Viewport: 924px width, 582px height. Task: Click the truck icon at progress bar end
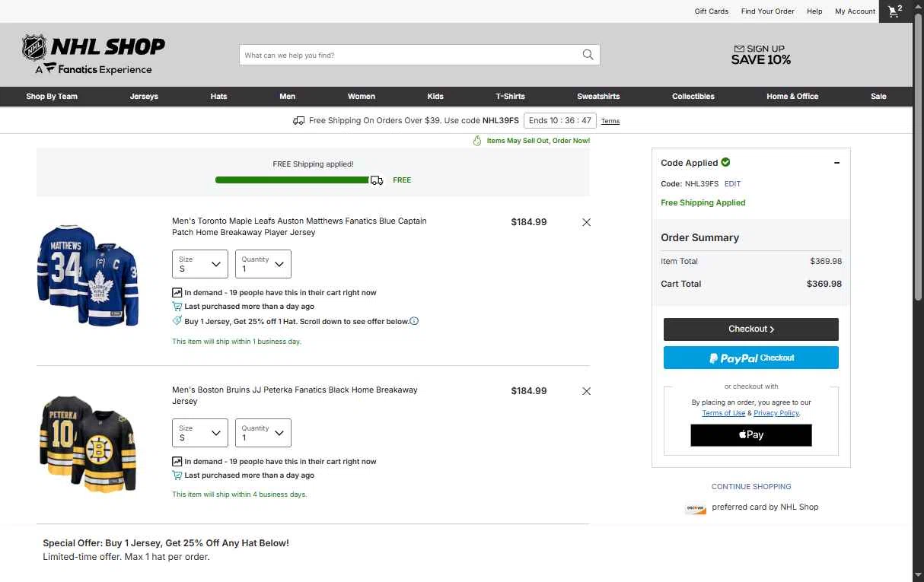click(377, 180)
